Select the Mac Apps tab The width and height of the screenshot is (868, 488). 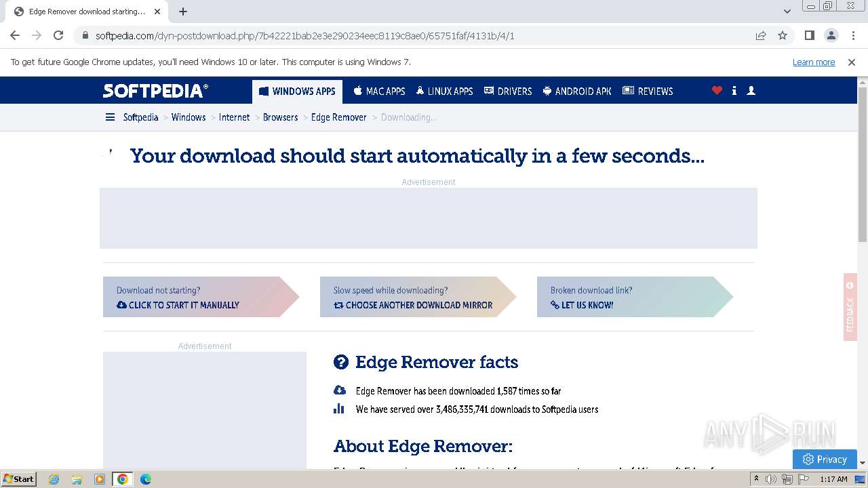379,91
